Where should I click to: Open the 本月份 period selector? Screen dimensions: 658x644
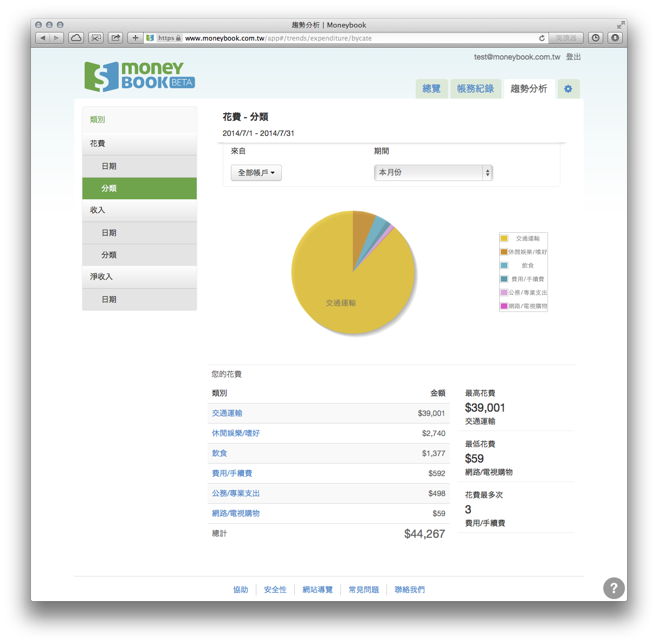point(433,173)
